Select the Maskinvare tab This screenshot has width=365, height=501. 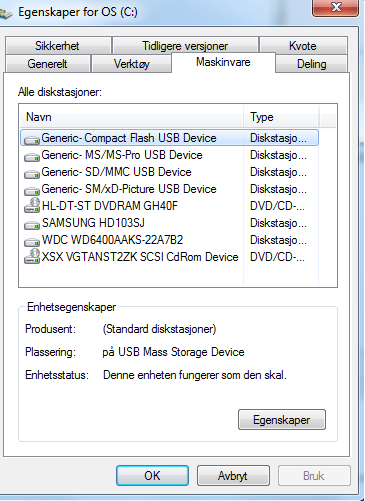223,62
